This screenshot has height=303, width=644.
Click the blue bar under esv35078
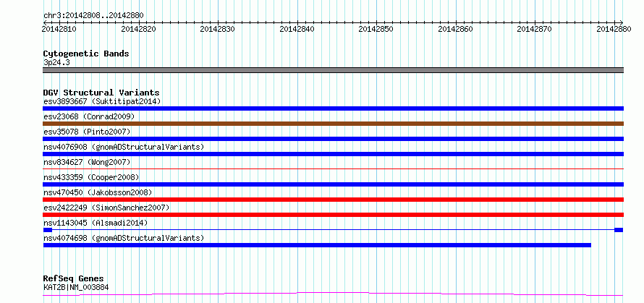pyautogui.click(x=333, y=139)
